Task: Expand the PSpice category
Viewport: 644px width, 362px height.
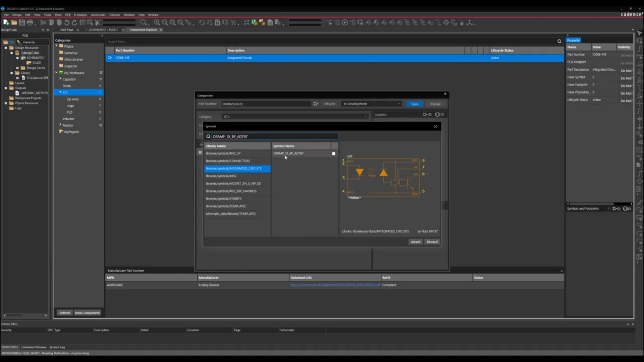Action: (57, 46)
